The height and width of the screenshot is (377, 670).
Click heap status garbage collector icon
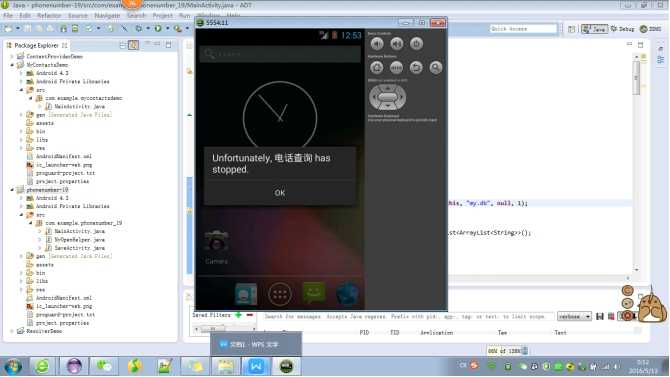click(525, 351)
